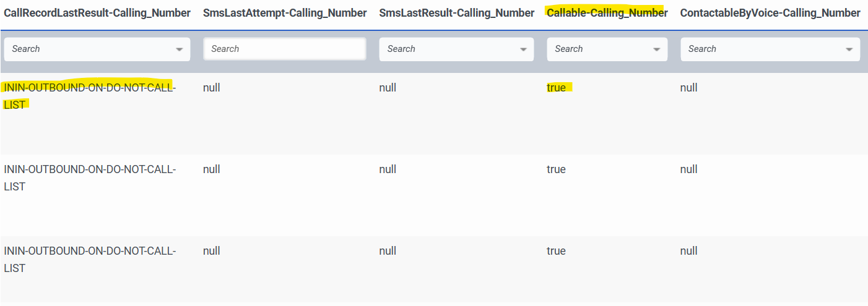Screen dimensions: 868x306
Task: Expand the CallRecordLastResult filter dropdown arrow
Action: 180,49
